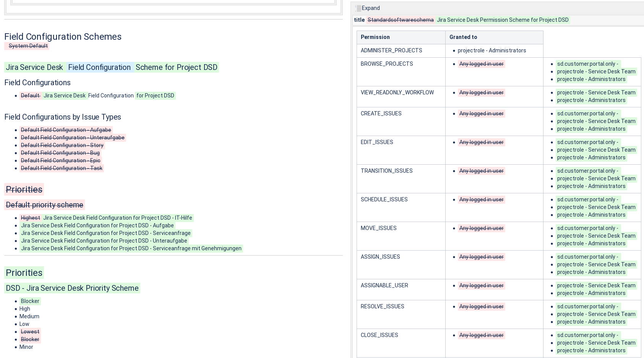Click the 'Permission' column header
The width and height of the screenshot is (644, 358).
(x=401, y=37)
